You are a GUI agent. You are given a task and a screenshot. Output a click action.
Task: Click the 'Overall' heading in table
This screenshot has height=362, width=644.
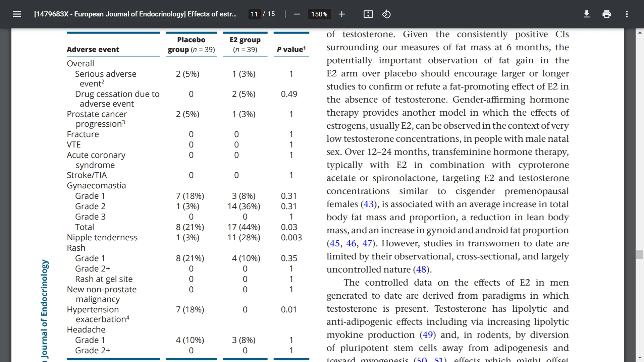pos(80,64)
